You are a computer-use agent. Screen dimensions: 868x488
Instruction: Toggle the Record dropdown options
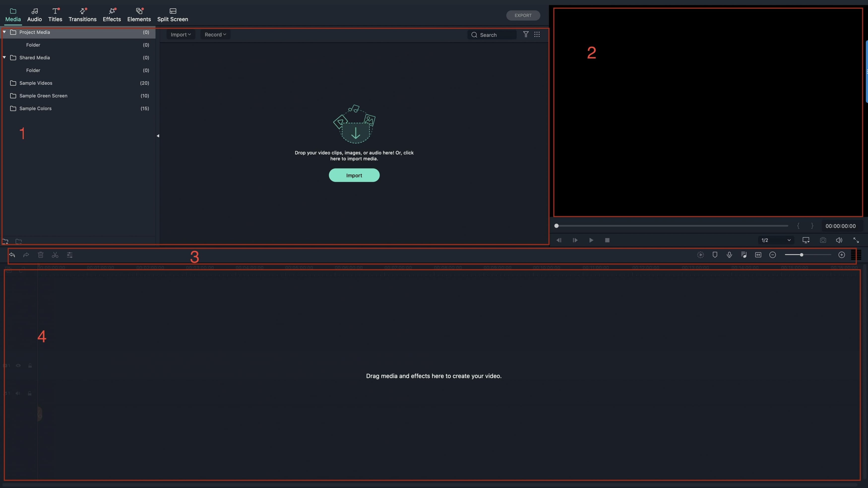pos(215,34)
